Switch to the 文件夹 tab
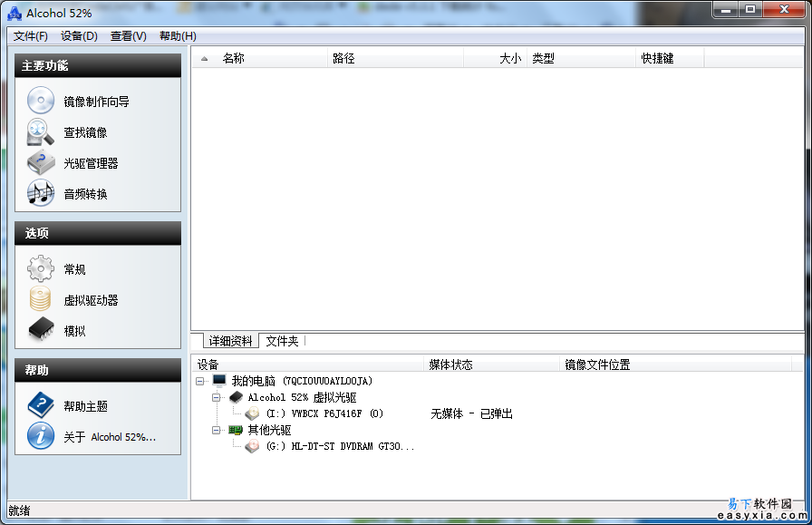Screen dimensions: 812x525 pos(282,341)
